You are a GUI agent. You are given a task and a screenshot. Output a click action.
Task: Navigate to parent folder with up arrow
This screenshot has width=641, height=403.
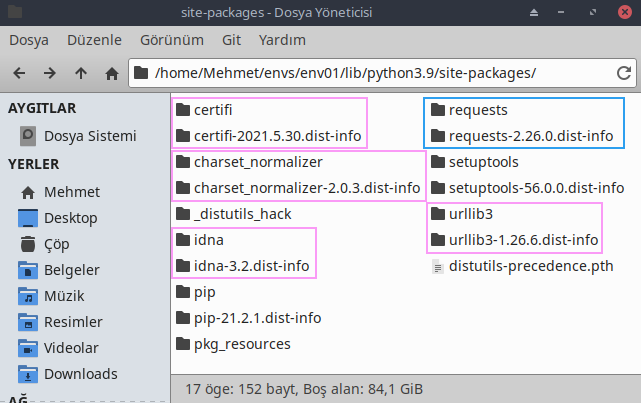(x=81, y=73)
